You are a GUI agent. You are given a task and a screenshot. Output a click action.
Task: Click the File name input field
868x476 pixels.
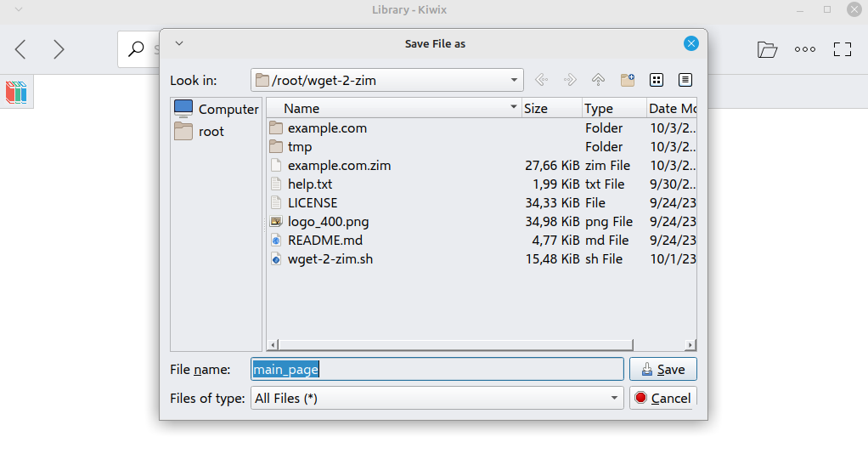437,369
